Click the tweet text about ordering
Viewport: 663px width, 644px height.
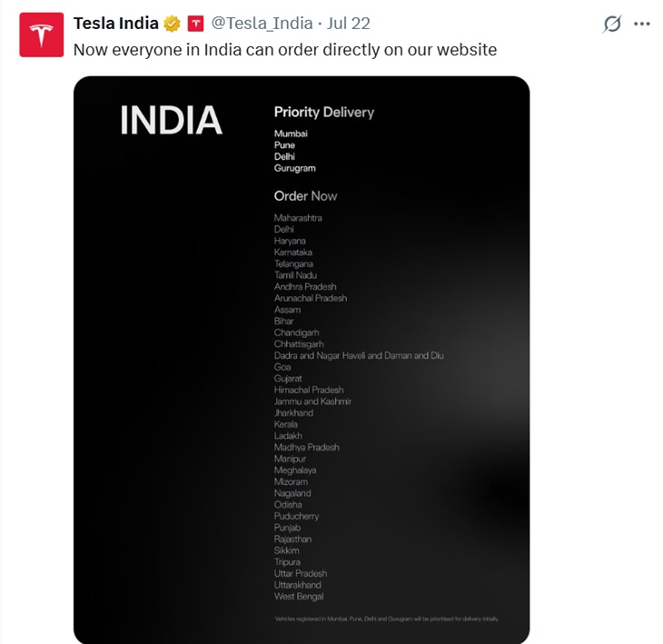(x=285, y=50)
